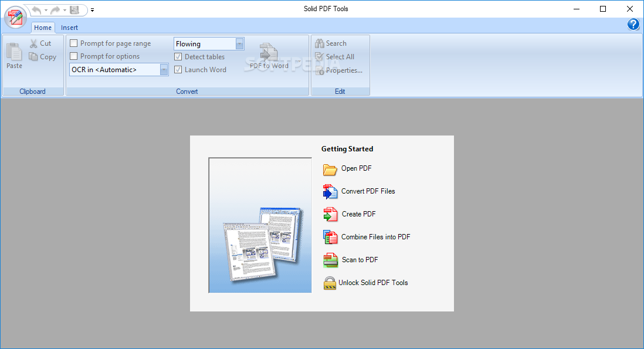Expand the OCR in Automatic dropdown
644x349 pixels.
tap(164, 70)
